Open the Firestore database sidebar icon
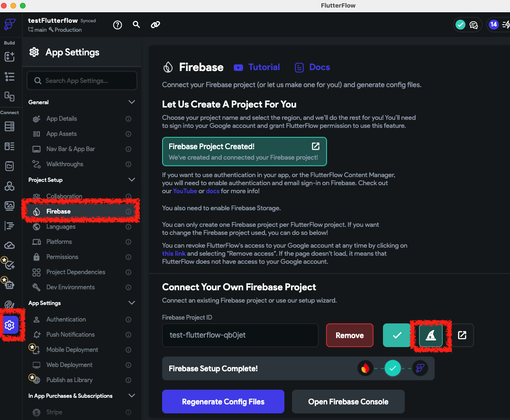Screen dimensions: 510x420 pyautogui.click(x=9, y=126)
